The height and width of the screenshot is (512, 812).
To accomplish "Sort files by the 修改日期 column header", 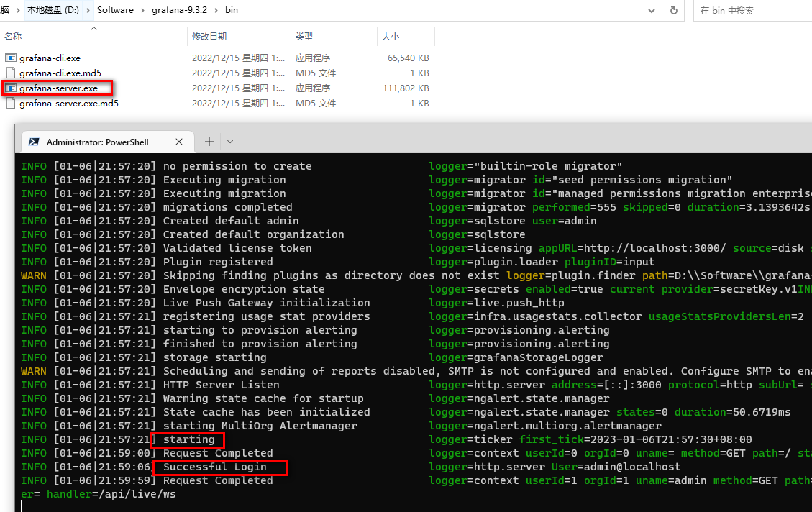I will pos(209,36).
